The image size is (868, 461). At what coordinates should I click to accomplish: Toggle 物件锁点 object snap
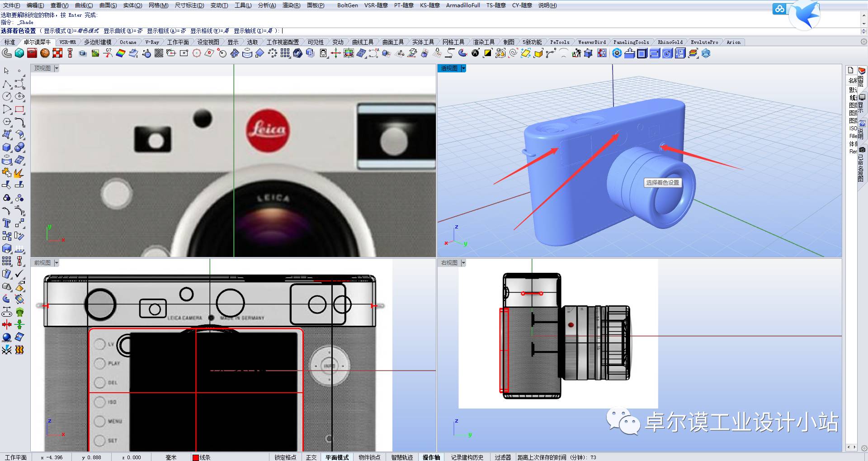pyautogui.click(x=370, y=457)
